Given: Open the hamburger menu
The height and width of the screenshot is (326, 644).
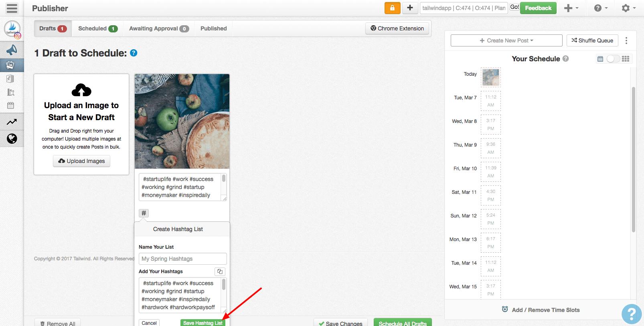Looking at the screenshot, I should [x=12, y=8].
